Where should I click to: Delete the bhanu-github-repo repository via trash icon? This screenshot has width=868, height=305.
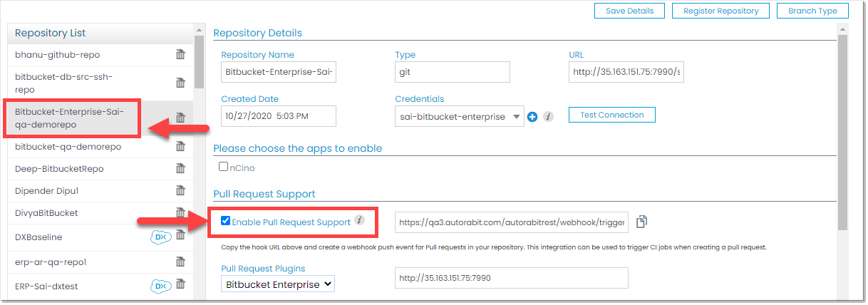point(180,54)
